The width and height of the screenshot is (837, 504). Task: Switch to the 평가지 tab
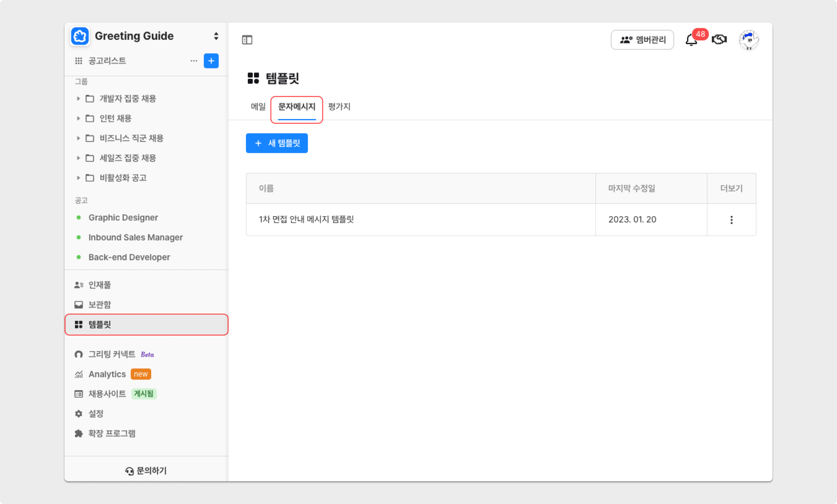pyautogui.click(x=339, y=107)
